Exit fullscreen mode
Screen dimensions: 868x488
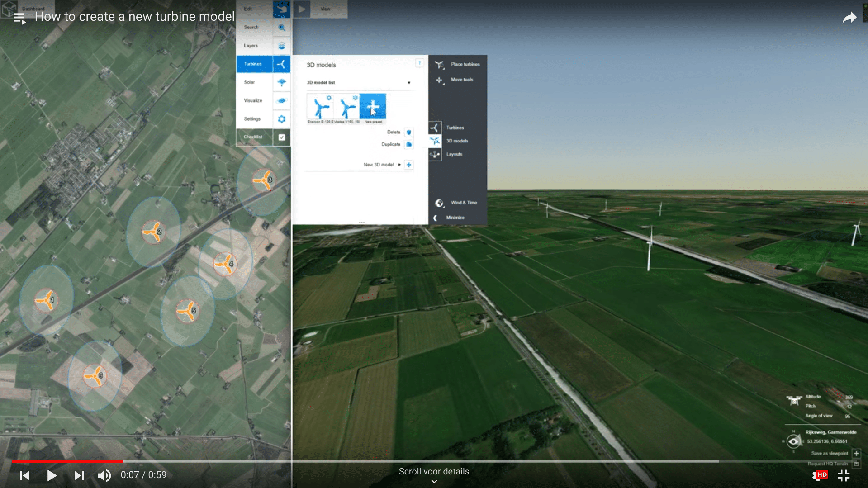pyautogui.click(x=844, y=475)
